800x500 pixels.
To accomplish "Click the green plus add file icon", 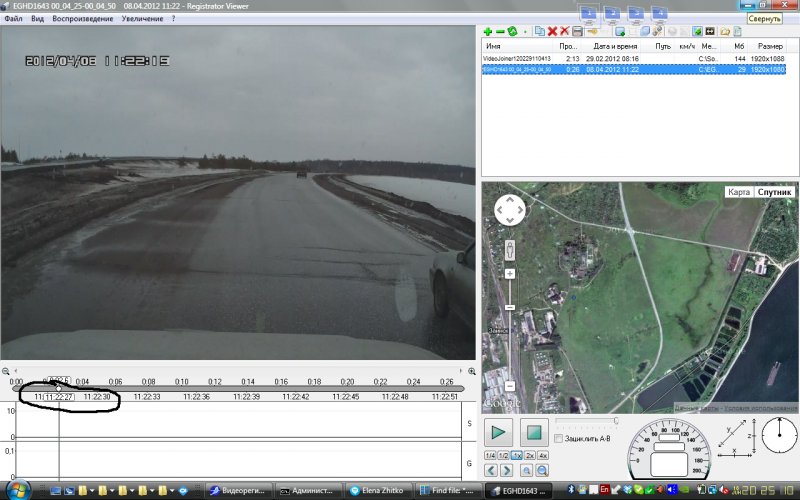I will click(x=487, y=32).
